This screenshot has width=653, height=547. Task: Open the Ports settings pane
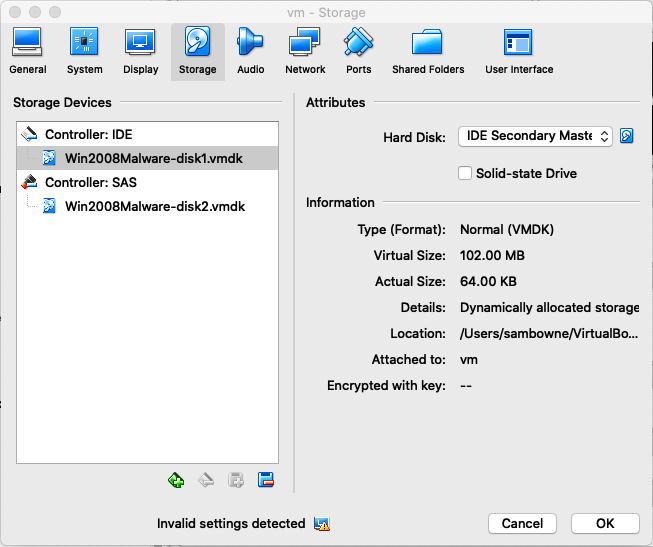coord(359,51)
